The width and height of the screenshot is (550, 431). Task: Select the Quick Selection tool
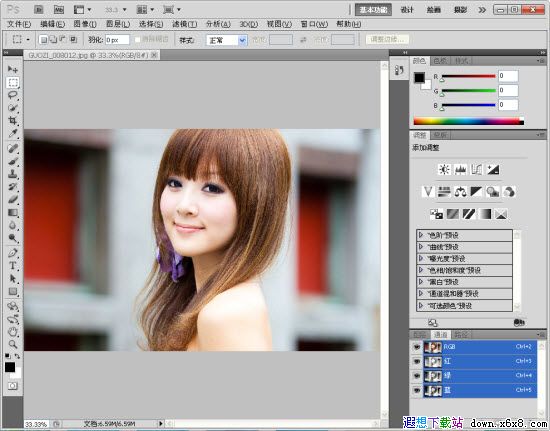(x=13, y=108)
